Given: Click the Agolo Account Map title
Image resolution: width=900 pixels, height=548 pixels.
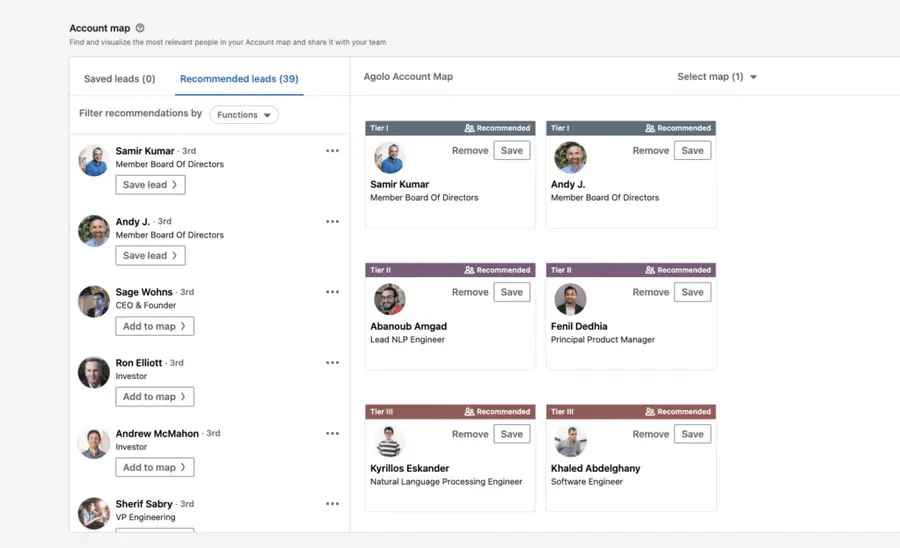Looking at the screenshot, I should (x=408, y=76).
